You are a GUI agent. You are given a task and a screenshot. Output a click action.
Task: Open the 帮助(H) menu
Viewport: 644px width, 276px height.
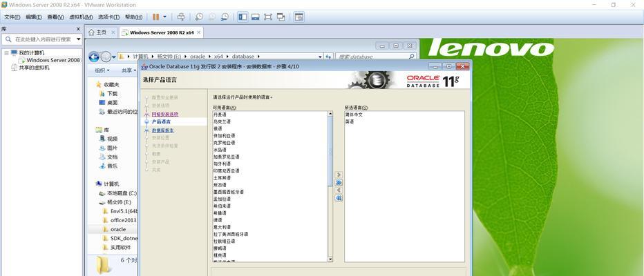point(133,17)
